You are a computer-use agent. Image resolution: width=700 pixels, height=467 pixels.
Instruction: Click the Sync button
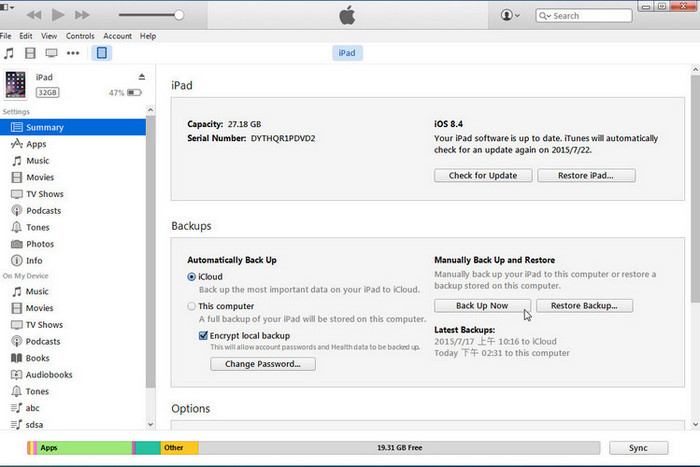638,448
